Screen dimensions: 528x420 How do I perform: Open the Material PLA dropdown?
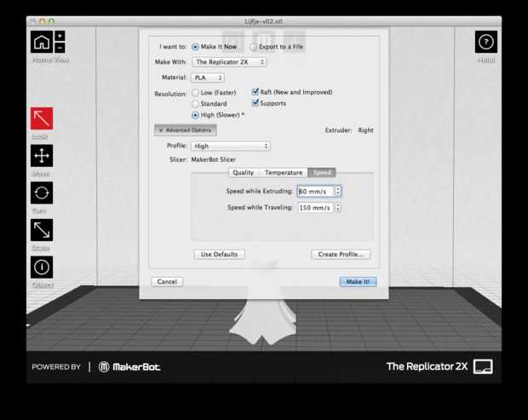(x=208, y=78)
